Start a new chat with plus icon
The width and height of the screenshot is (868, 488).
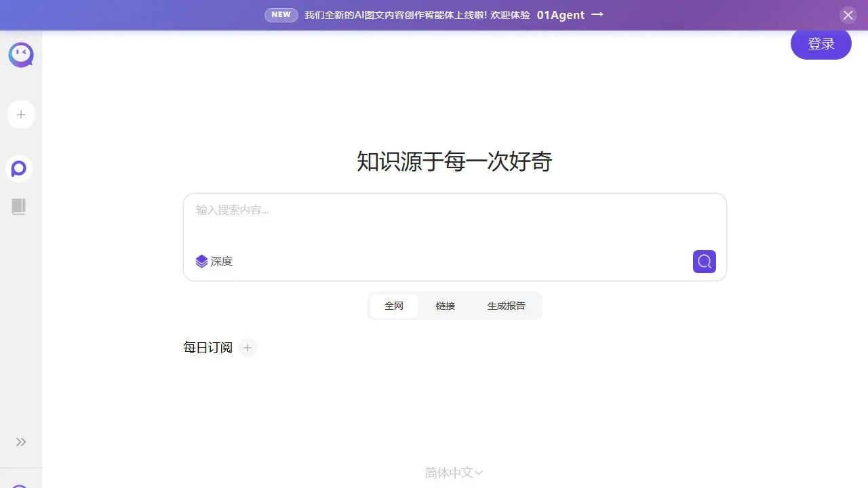click(x=21, y=115)
